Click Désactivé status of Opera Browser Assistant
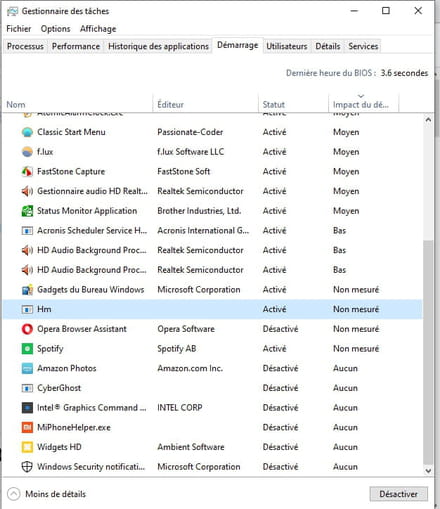Viewport: 440px width, 509px height. [280, 329]
